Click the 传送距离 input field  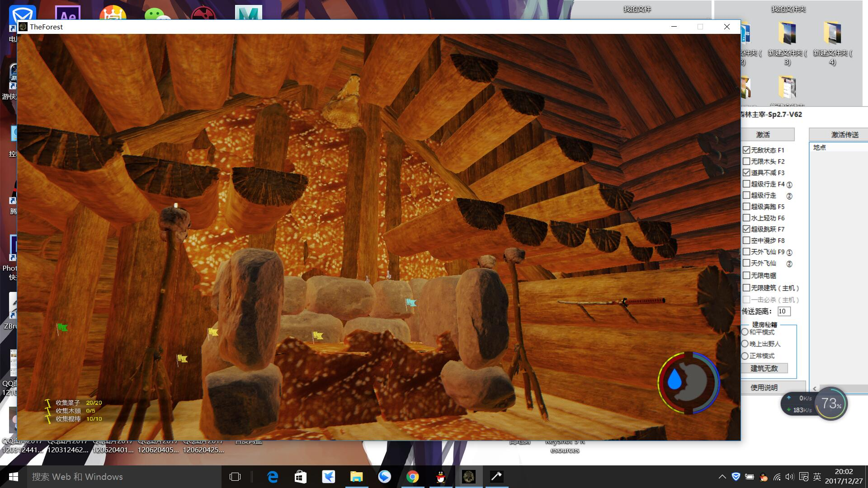pyautogui.click(x=784, y=311)
